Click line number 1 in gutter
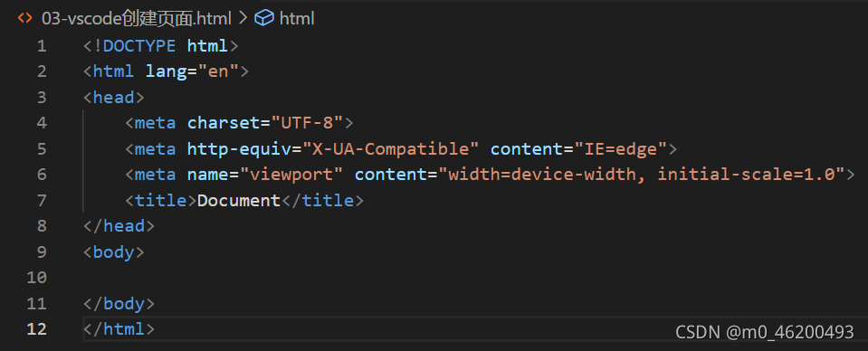Image resolution: width=868 pixels, height=351 pixels. point(42,46)
